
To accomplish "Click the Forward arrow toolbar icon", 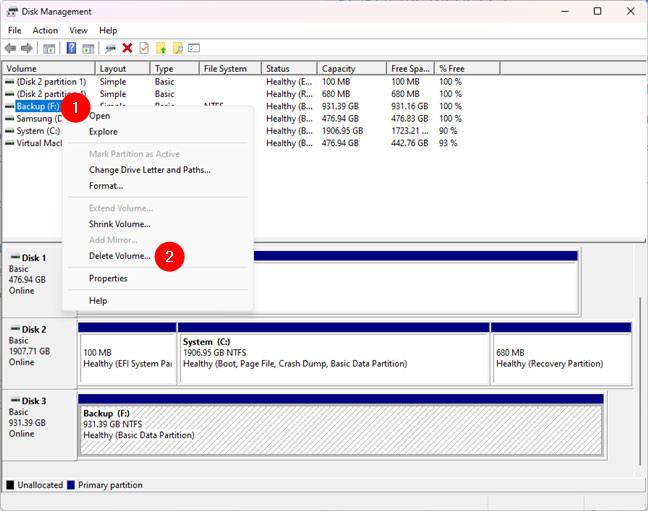I will coord(27,48).
